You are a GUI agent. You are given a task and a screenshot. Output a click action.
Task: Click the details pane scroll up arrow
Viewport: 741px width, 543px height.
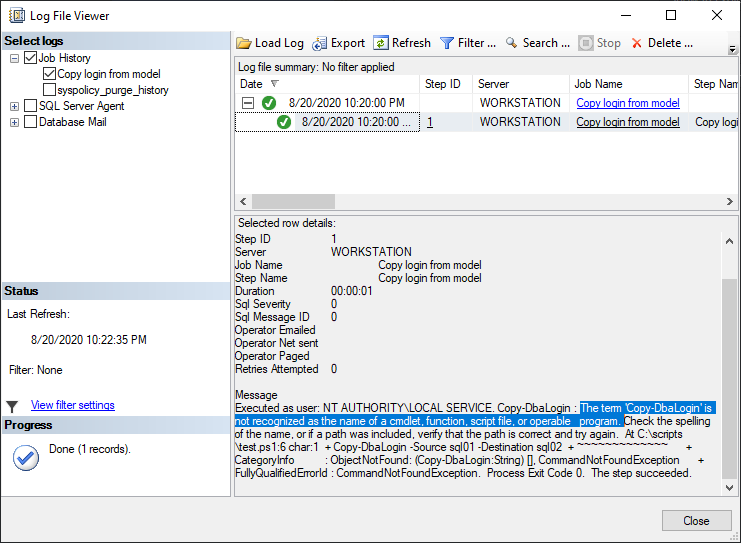coord(729,241)
